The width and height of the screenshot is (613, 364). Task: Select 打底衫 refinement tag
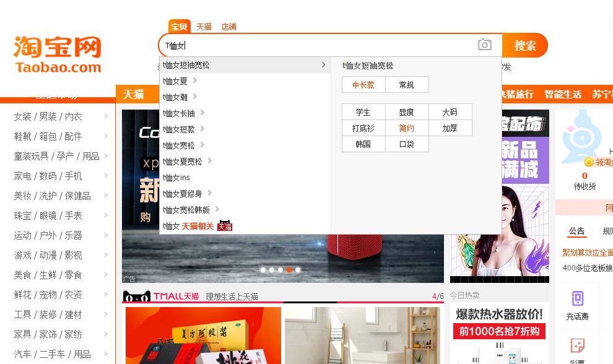click(363, 128)
